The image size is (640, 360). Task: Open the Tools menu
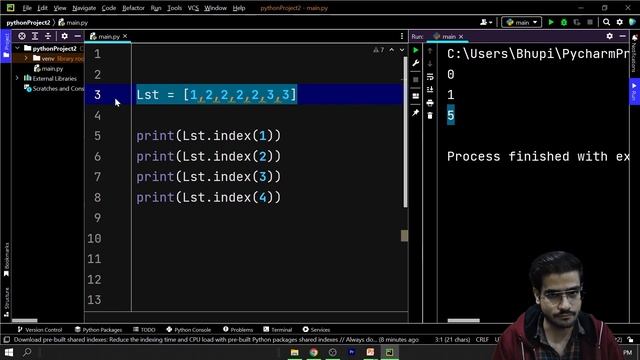point(174,8)
